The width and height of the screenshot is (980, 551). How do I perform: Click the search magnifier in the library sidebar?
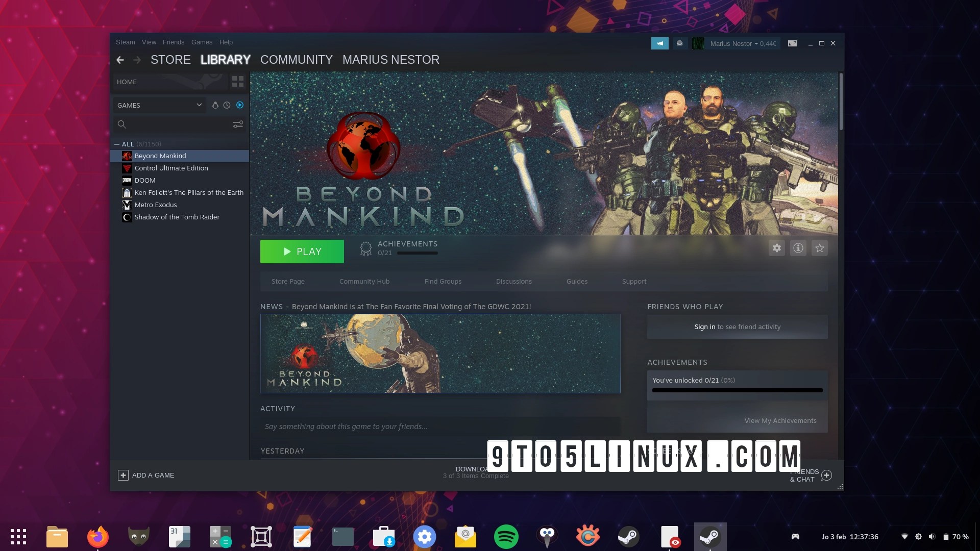(x=121, y=124)
